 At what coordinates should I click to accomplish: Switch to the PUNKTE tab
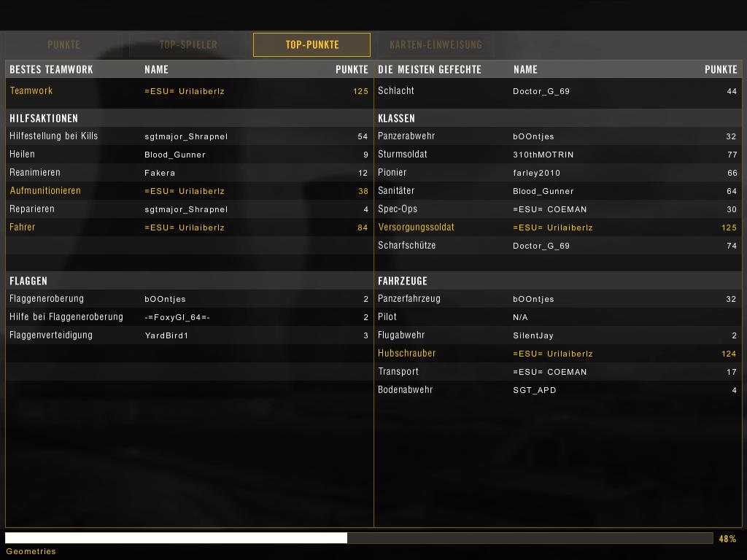tap(64, 44)
